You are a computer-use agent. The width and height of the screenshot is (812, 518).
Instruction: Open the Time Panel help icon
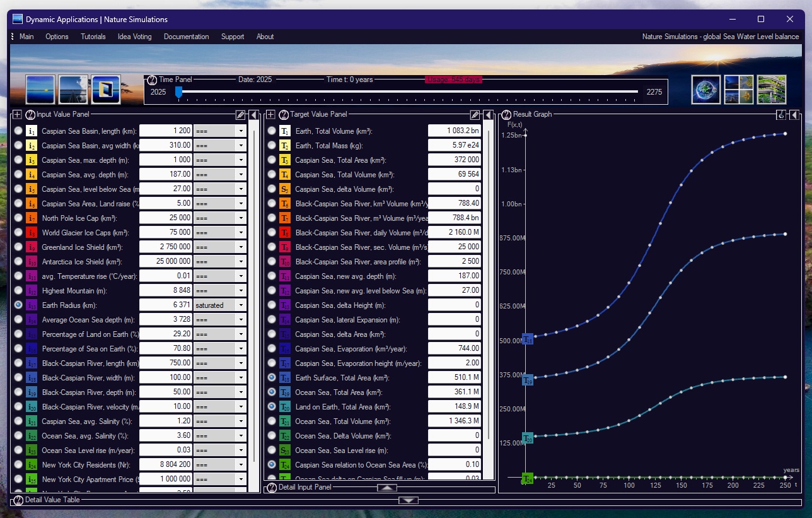click(151, 80)
